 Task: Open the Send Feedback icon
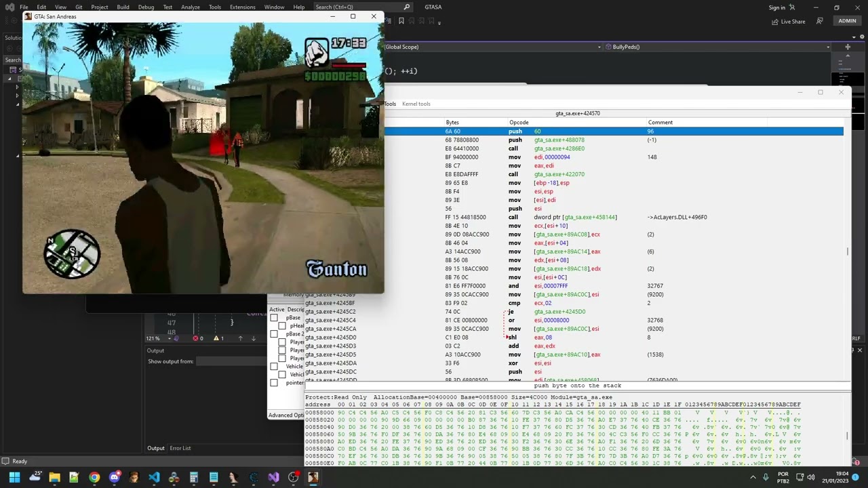(819, 21)
